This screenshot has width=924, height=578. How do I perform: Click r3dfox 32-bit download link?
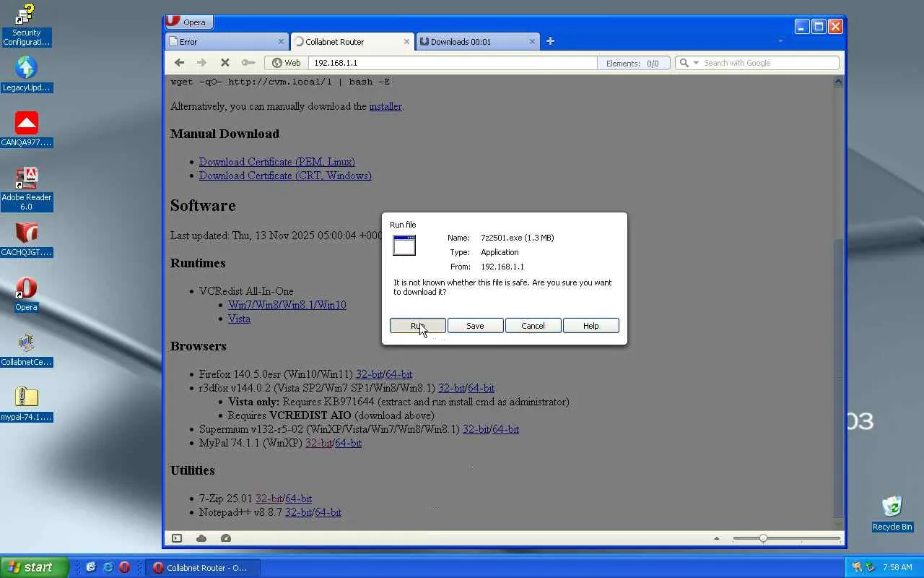[x=451, y=388]
